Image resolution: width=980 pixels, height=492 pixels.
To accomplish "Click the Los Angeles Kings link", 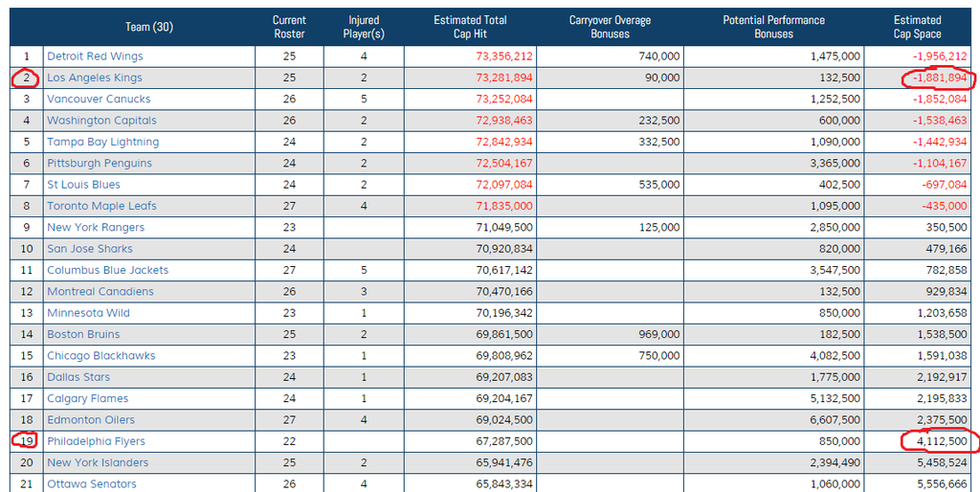I will [94, 78].
